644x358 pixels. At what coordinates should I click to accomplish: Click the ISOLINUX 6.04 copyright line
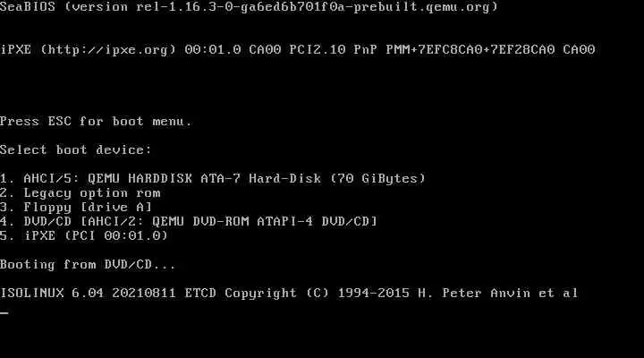(289, 293)
